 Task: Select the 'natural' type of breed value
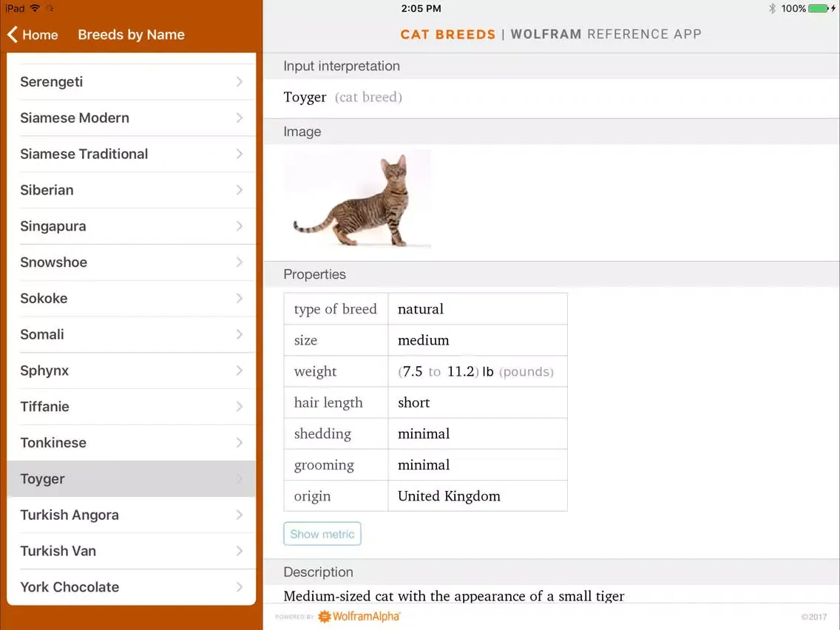(421, 309)
